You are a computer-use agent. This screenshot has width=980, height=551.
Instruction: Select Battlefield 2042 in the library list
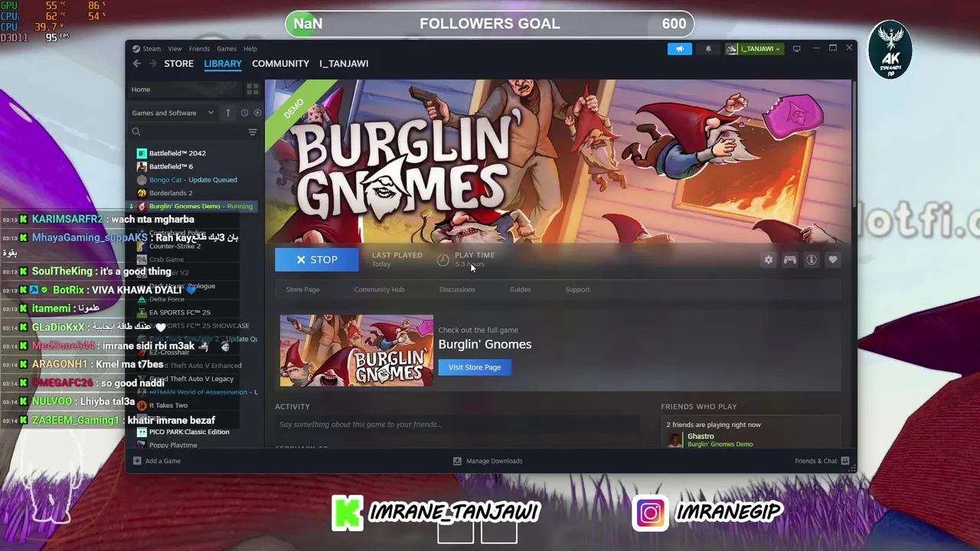tap(177, 153)
